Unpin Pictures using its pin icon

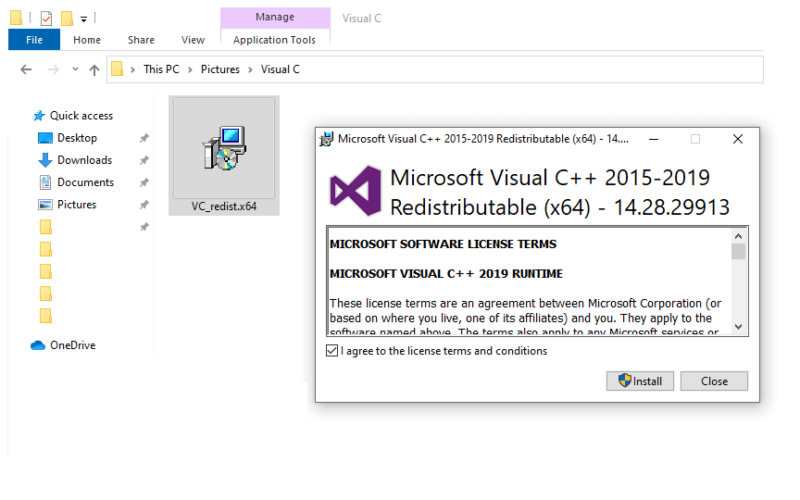(x=144, y=205)
